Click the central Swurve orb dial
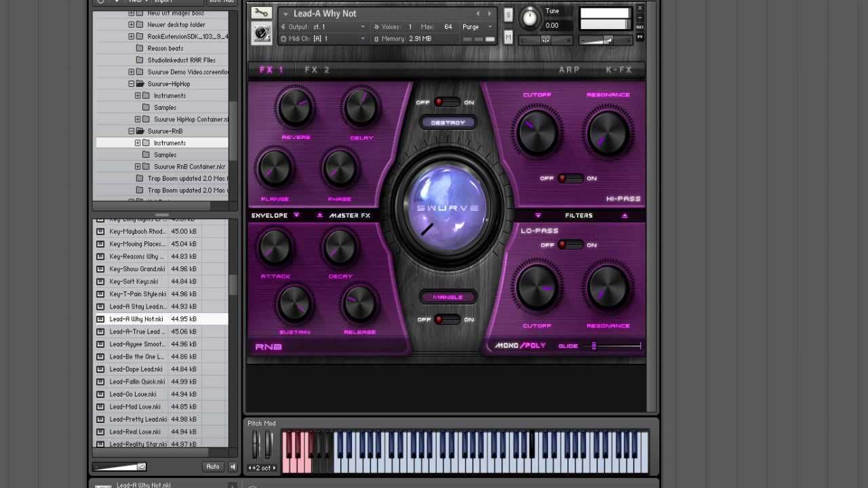 click(x=447, y=209)
